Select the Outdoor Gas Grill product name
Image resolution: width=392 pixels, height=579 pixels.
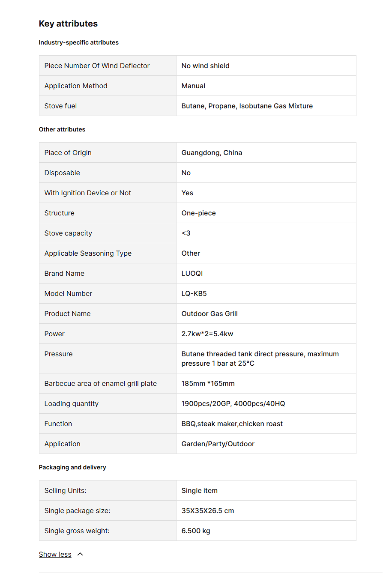[209, 313]
